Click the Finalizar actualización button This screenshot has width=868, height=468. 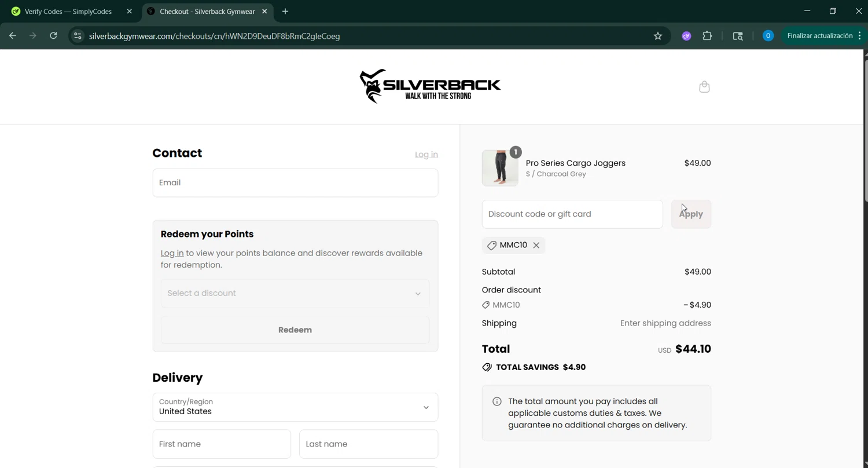[x=820, y=36]
